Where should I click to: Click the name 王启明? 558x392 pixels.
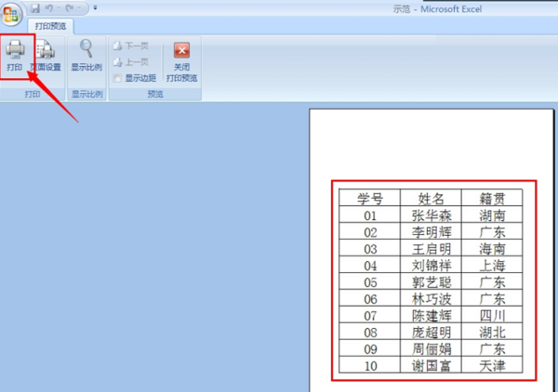[x=431, y=248]
